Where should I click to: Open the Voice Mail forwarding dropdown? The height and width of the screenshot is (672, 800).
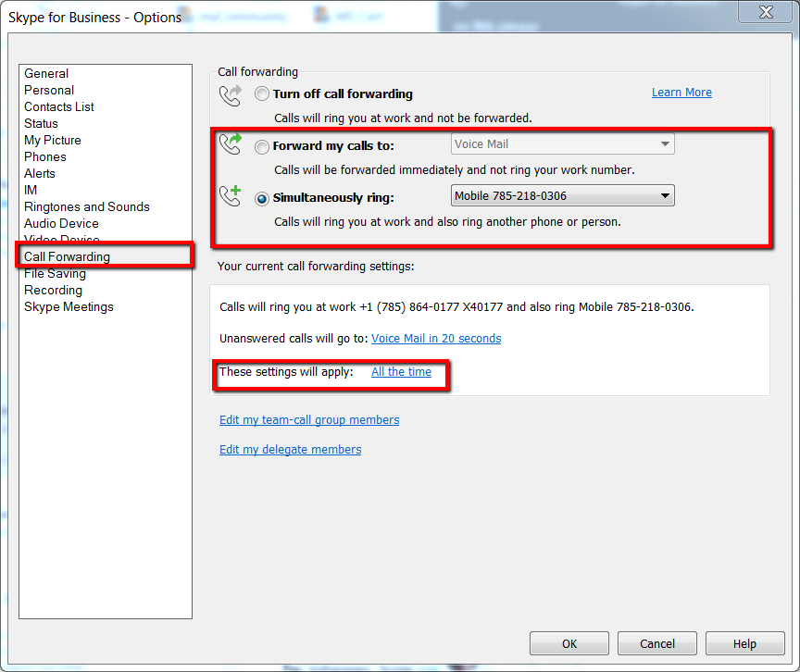click(x=563, y=143)
